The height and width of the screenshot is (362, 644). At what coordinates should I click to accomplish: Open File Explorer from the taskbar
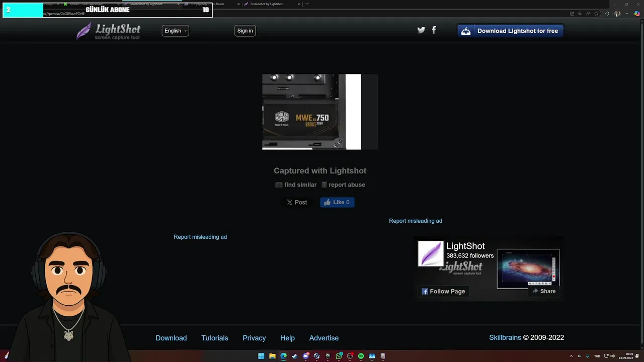[x=272, y=356]
